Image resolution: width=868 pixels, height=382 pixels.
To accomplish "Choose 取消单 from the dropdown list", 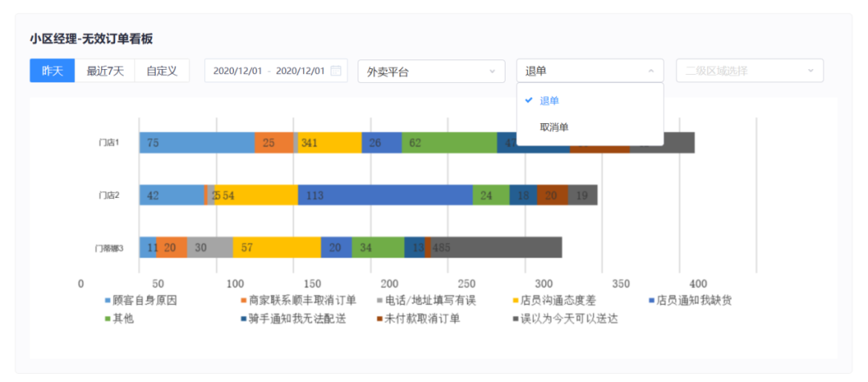I will tap(554, 127).
